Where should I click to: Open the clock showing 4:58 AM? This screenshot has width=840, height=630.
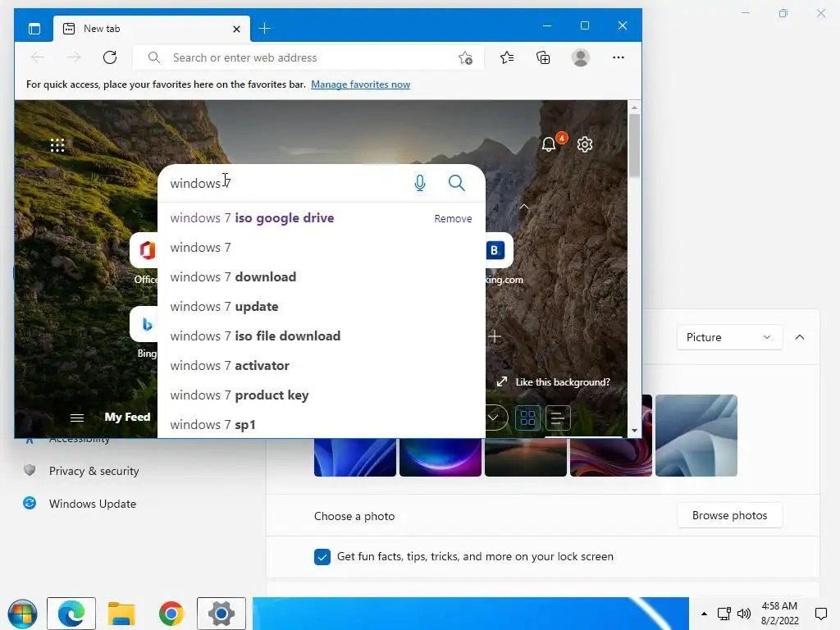(779, 614)
